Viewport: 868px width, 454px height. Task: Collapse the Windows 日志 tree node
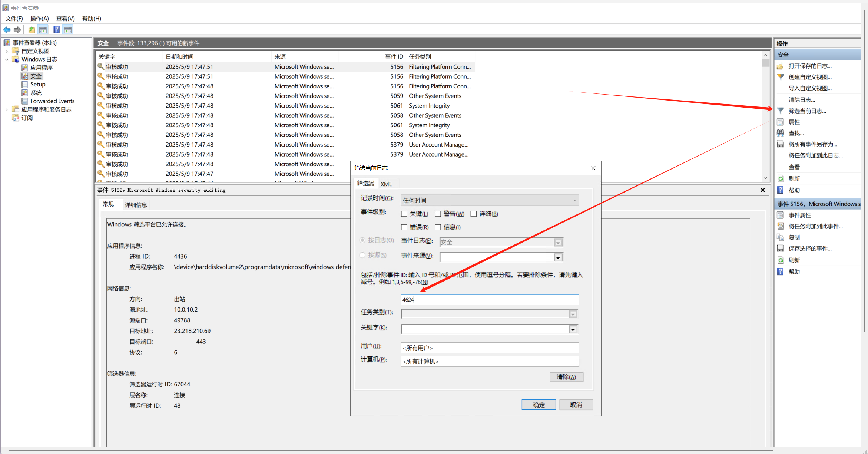pos(7,59)
